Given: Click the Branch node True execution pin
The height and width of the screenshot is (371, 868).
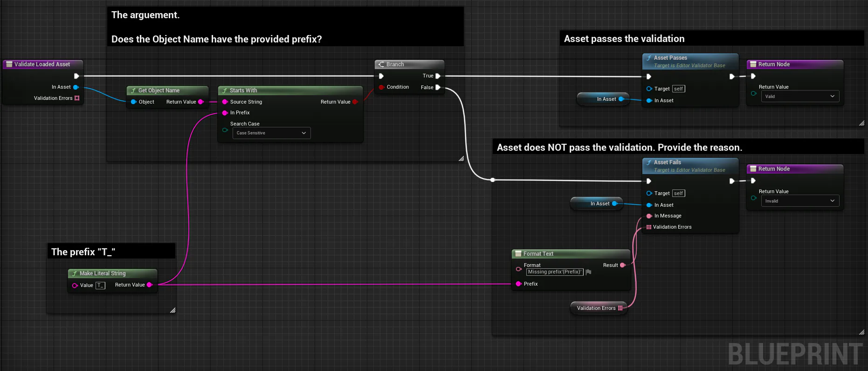Looking at the screenshot, I should (x=438, y=76).
